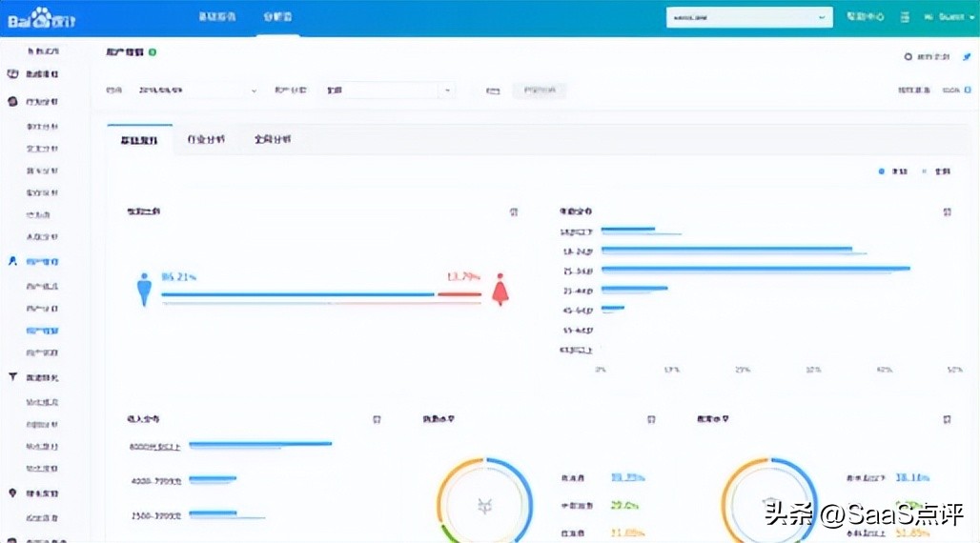980x543 pixels.
Task: Expand the income distribution chart with its corner icon
Action: pyautogui.click(x=377, y=419)
